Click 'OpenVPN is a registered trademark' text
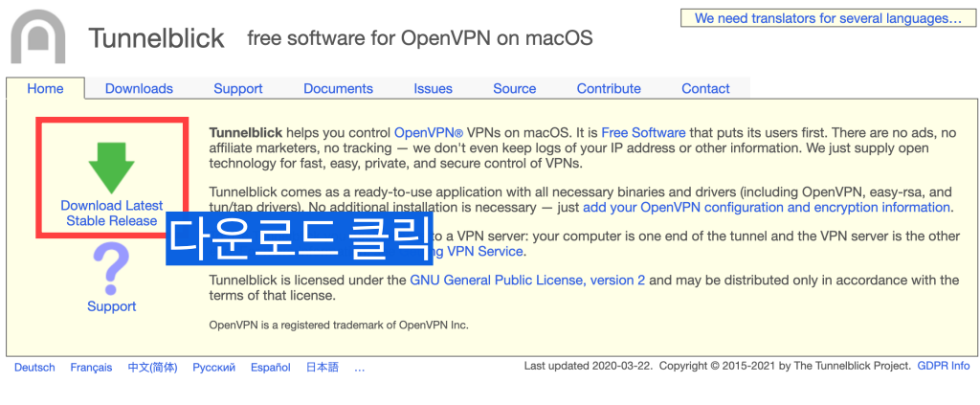 coord(339,325)
